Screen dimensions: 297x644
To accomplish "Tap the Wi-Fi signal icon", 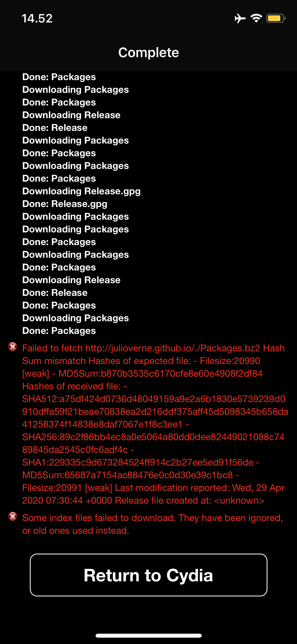I will click(x=256, y=18).
